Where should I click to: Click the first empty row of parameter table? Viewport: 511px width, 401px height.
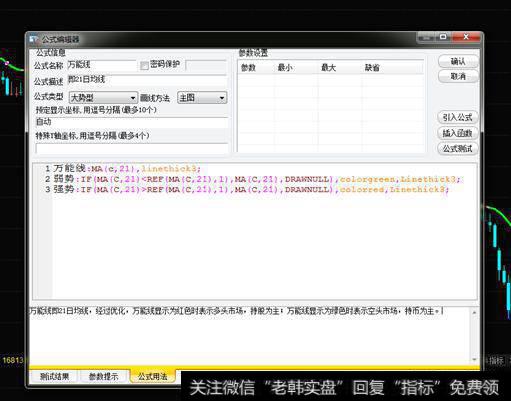click(330, 81)
